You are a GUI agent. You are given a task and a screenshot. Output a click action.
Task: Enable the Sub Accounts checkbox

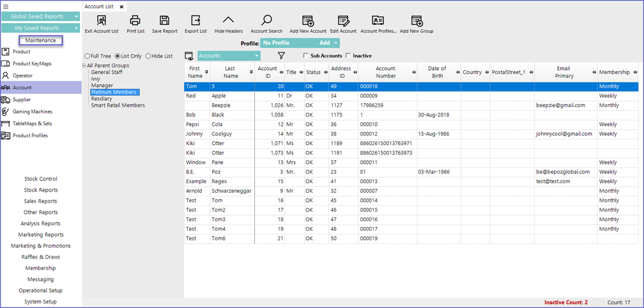306,56
